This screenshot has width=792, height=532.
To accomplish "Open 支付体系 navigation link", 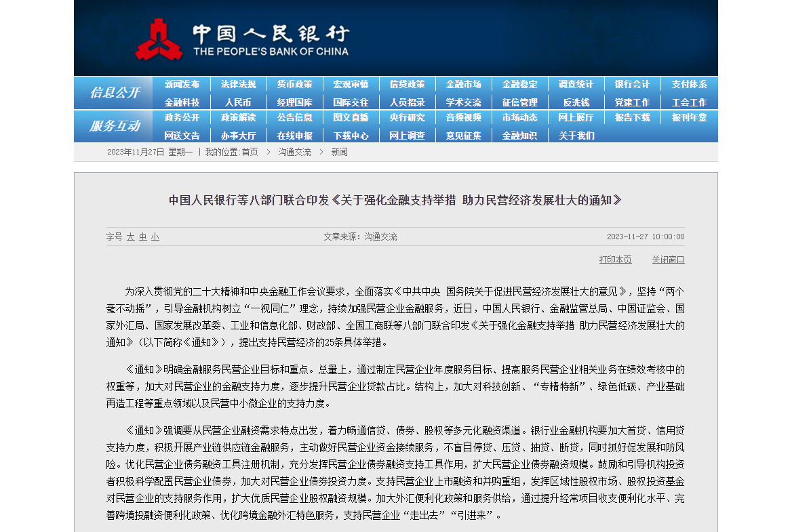I will click(689, 84).
